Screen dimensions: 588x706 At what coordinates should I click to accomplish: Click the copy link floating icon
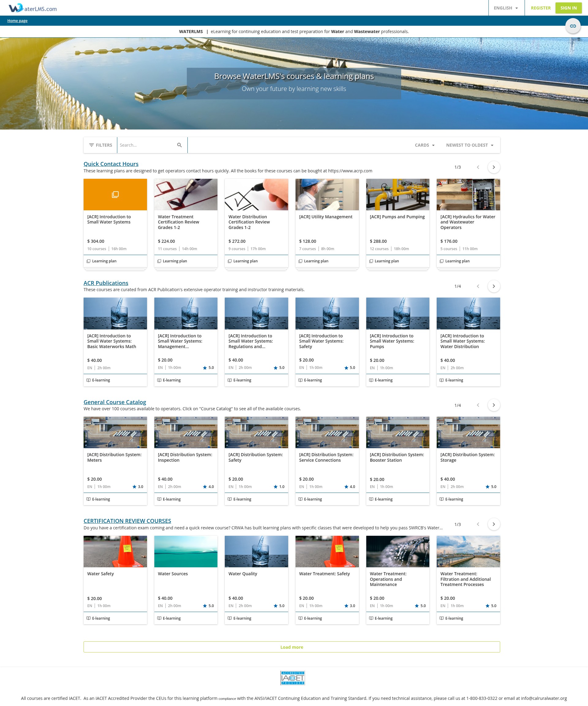pyautogui.click(x=572, y=26)
